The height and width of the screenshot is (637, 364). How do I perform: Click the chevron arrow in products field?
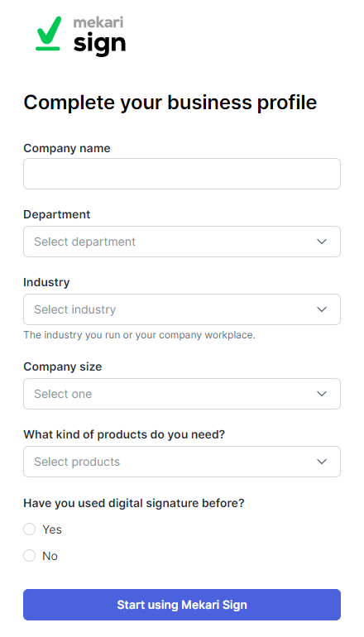(x=322, y=462)
